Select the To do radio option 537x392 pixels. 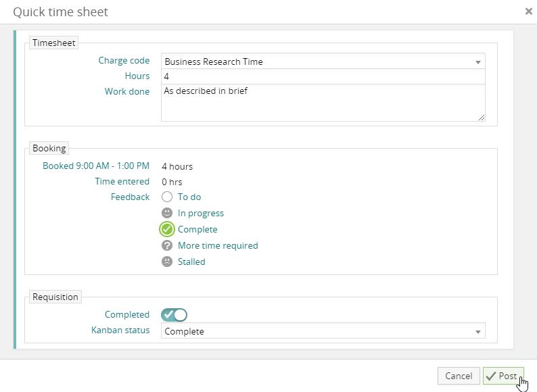[167, 197]
